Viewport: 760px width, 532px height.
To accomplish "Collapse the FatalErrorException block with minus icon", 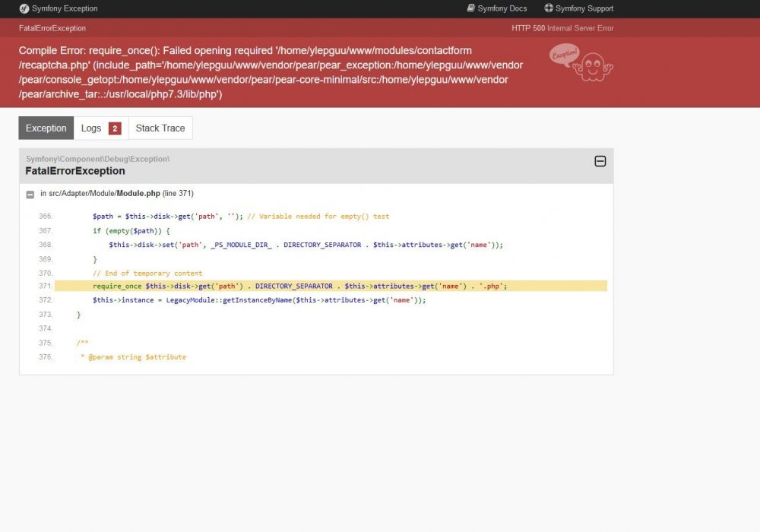I will coord(600,161).
